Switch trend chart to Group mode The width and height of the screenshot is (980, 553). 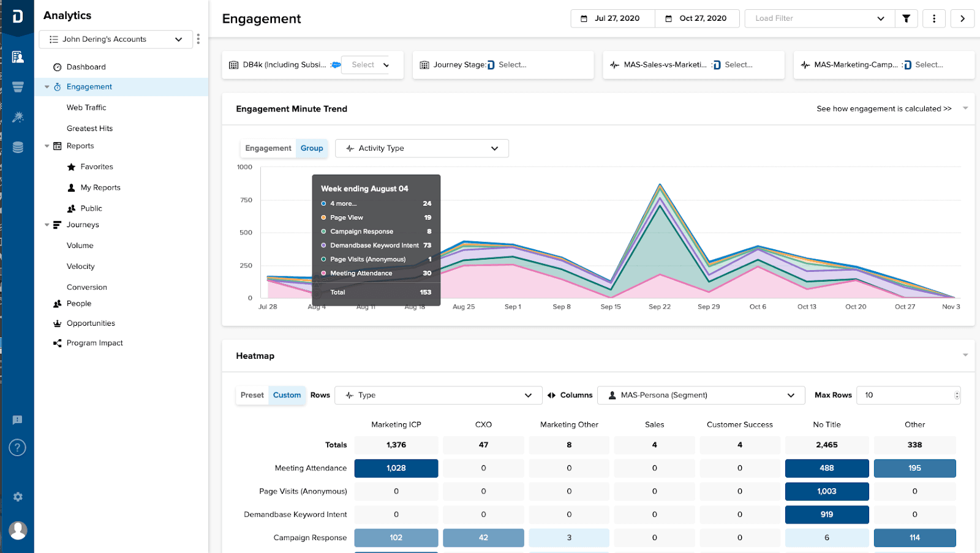pos(312,148)
